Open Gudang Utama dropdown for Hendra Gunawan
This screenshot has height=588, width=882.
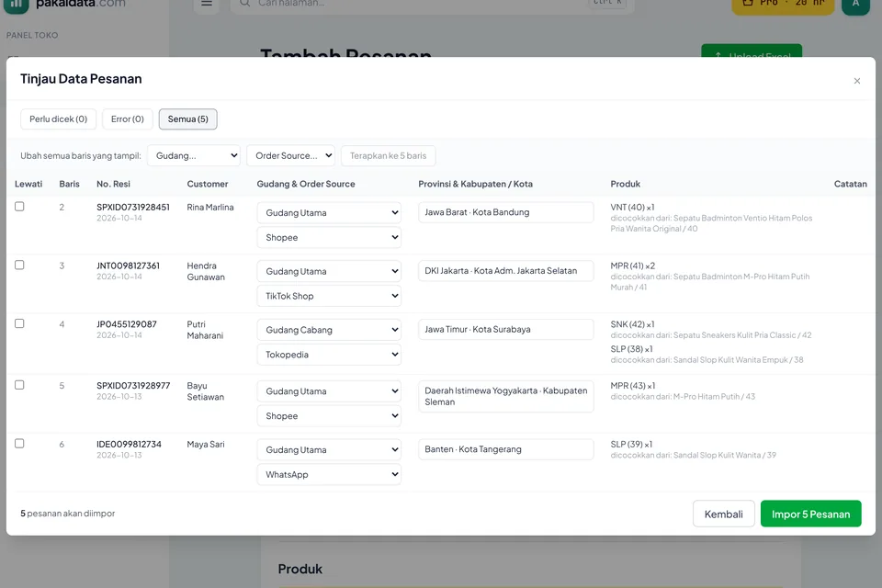pos(329,271)
